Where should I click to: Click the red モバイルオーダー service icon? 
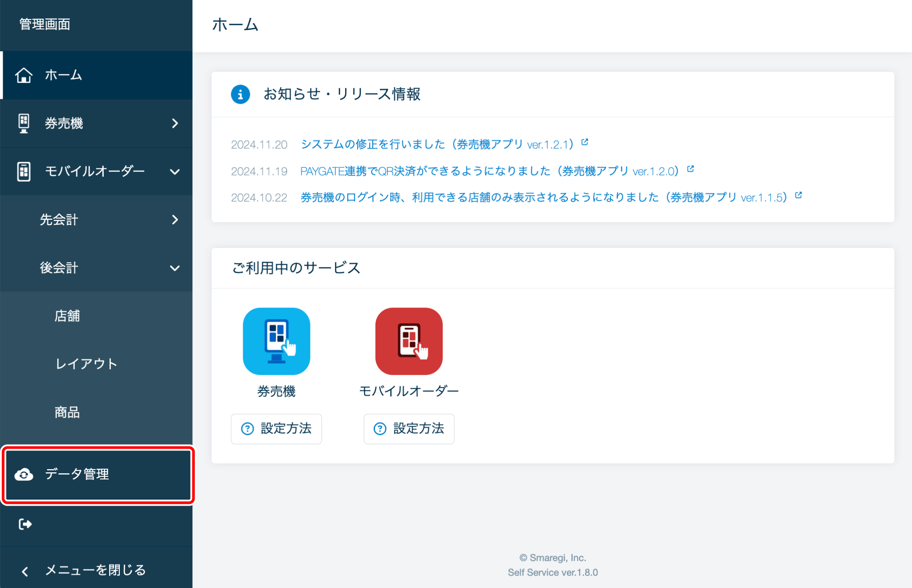click(409, 341)
